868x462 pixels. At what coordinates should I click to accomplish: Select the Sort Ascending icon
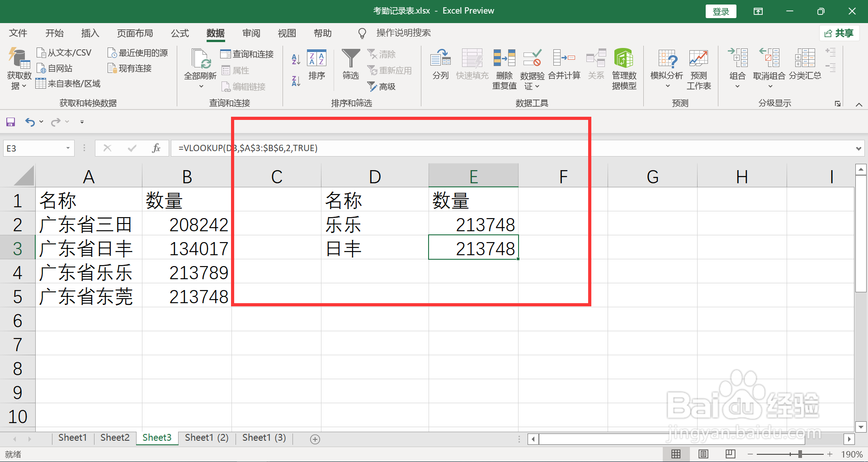click(x=295, y=59)
